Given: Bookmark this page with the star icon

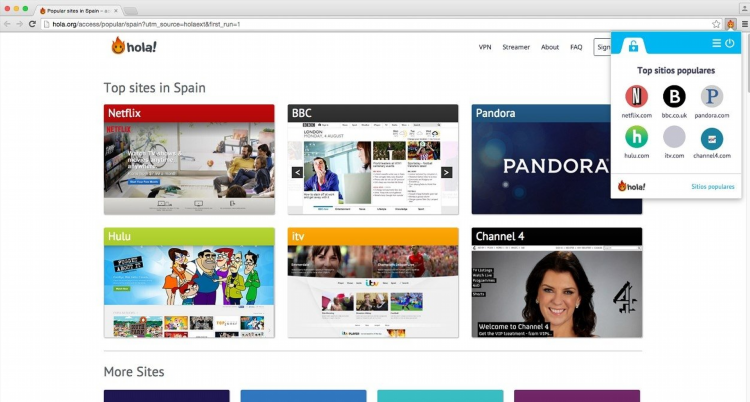Looking at the screenshot, I should pos(716,24).
